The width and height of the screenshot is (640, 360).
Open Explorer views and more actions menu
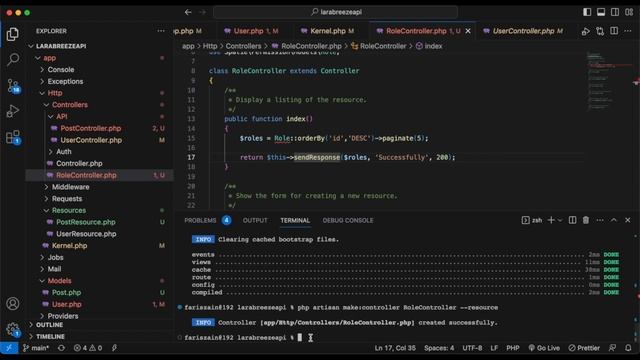coord(161,31)
